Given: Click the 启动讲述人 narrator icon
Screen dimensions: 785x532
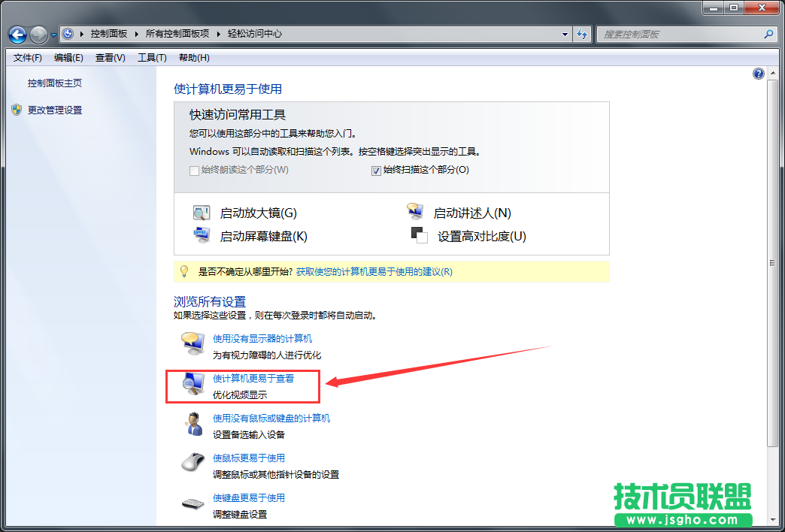Looking at the screenshot, I should [416, 212].
